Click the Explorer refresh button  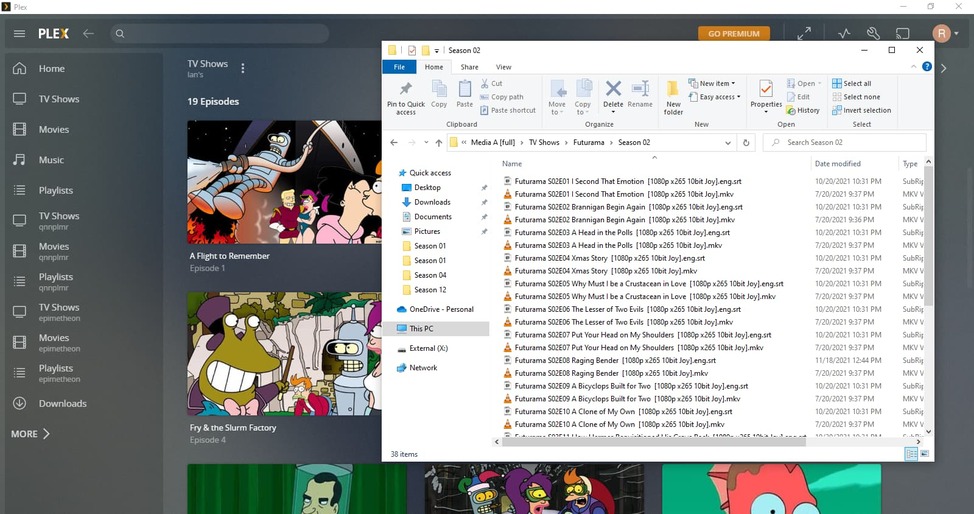(746, 142)
